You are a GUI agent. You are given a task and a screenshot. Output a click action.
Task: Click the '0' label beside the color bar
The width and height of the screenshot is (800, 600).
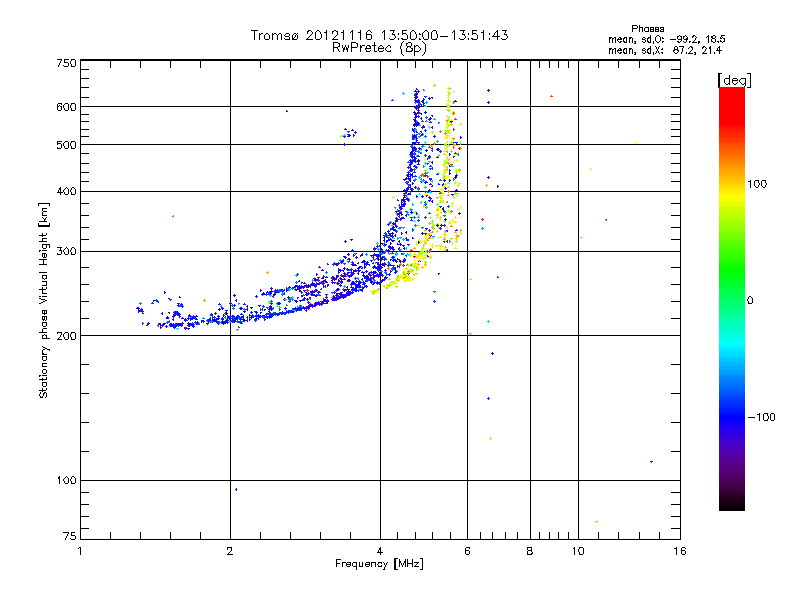[749, 300]
